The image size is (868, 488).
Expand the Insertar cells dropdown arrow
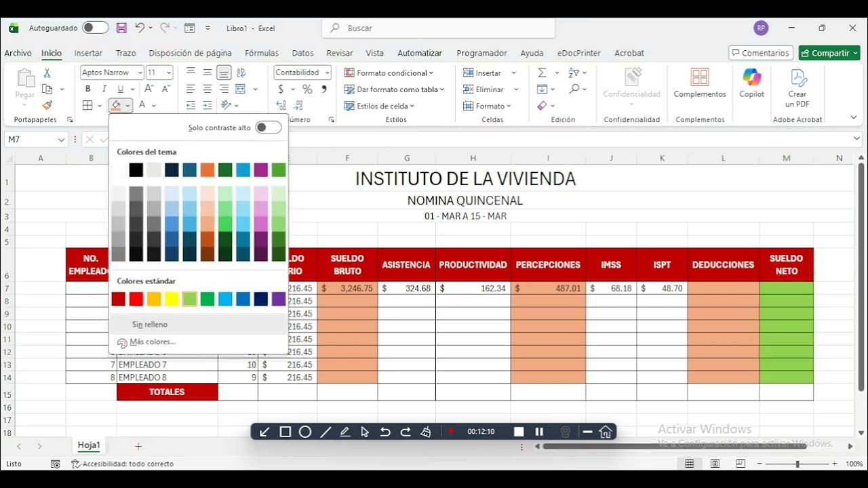[x=513, y=73]
